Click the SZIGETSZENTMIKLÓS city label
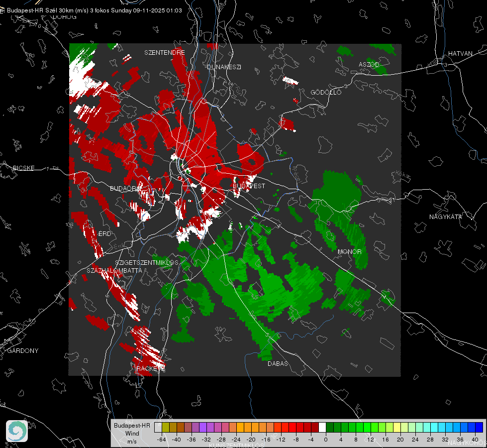The width and height of the screenshot is (487, 448). pos(147,263)
